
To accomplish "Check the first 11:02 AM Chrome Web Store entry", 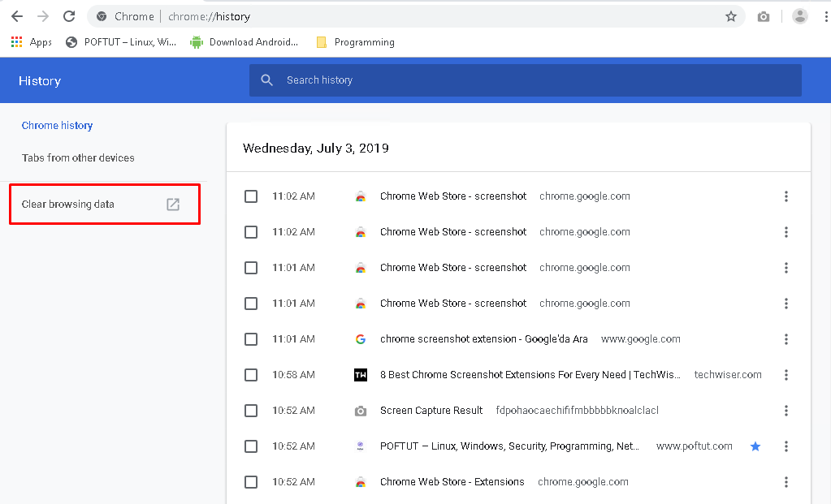I will point(251,196).
